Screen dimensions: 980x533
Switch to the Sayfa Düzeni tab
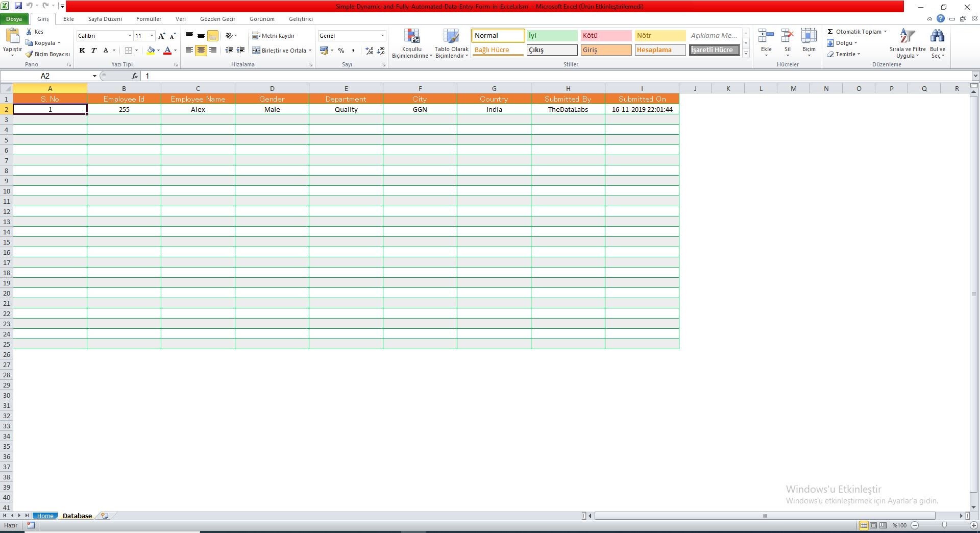point(105,19)
